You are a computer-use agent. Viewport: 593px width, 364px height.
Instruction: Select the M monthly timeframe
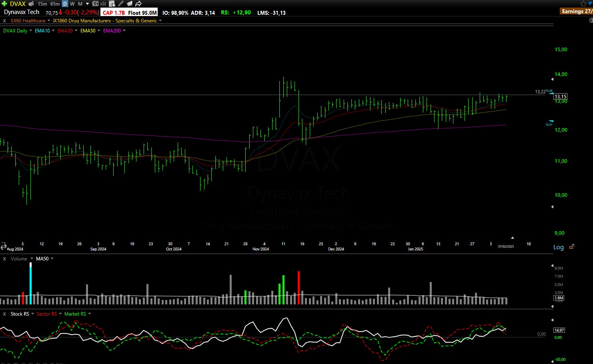[x=80, y=4]
